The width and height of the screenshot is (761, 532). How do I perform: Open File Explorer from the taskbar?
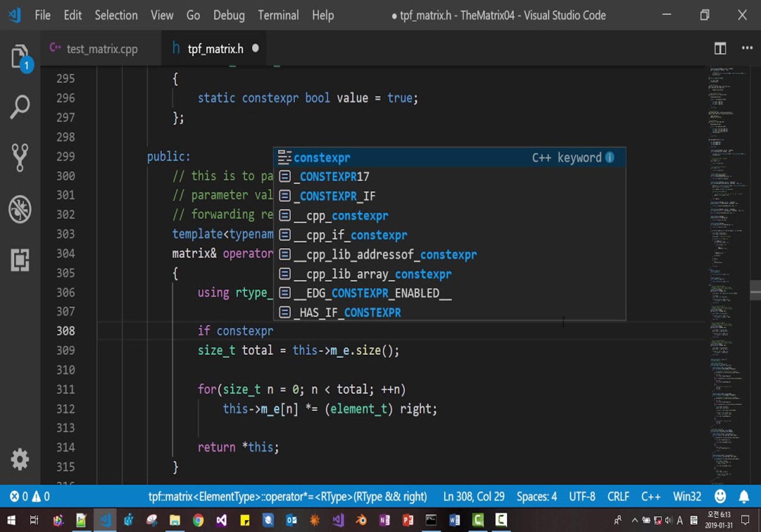point(175,520)
